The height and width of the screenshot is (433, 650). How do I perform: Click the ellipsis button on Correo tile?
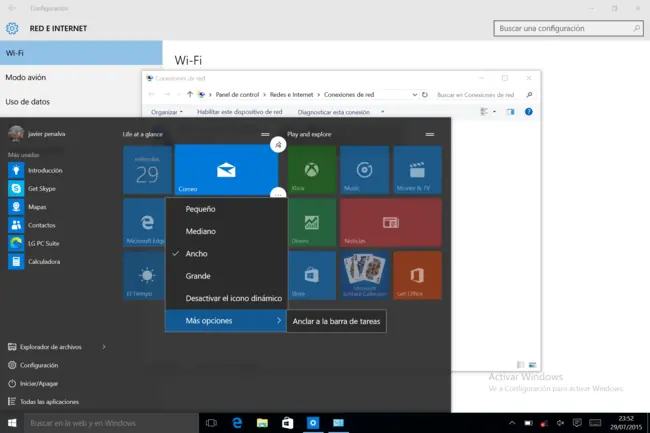pos(278,193)
